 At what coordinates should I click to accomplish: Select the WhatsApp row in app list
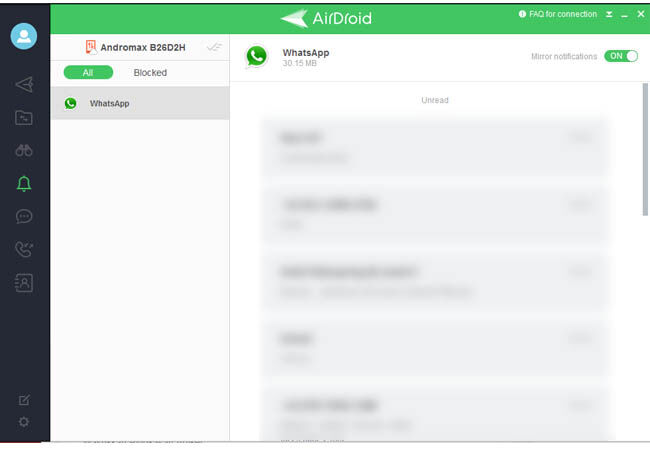[140, 103]
